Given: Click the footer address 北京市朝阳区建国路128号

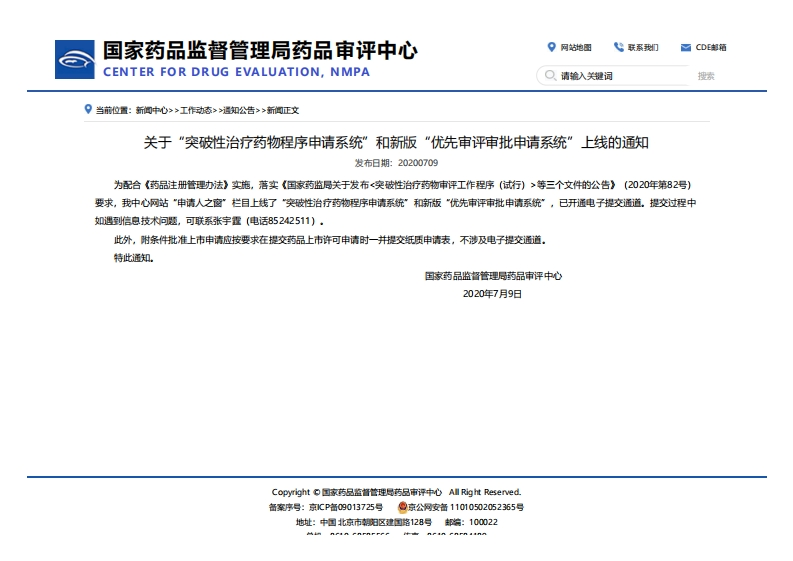Looking at the screenshot, I should click(384, 522).
